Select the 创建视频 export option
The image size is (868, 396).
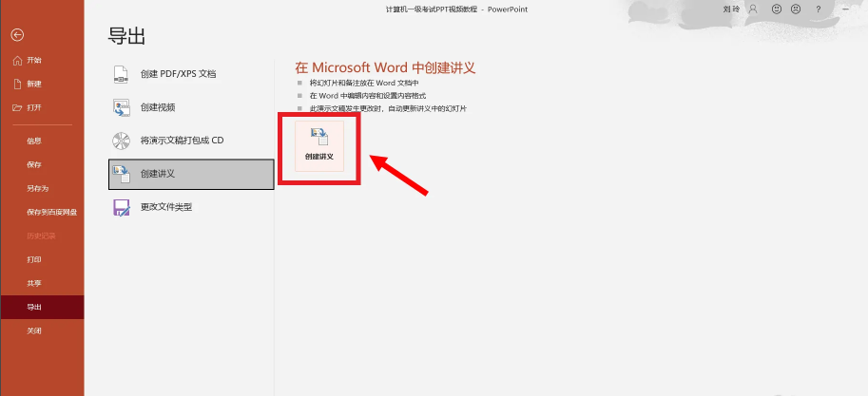pos(157,107)
